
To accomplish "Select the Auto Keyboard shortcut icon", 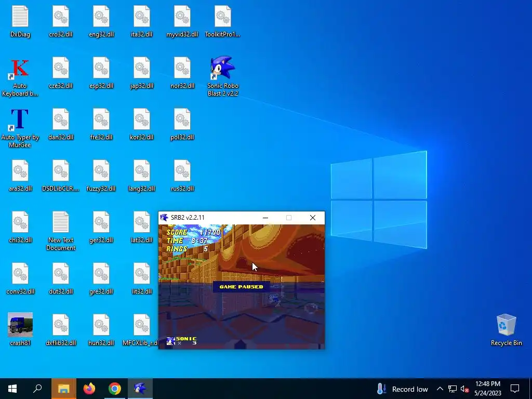I will 20,69.
